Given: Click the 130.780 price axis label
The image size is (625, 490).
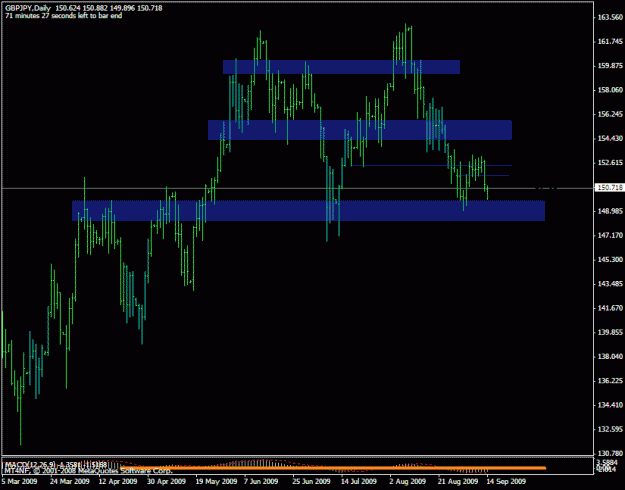Looking at the screenshot, I should 610,453.
